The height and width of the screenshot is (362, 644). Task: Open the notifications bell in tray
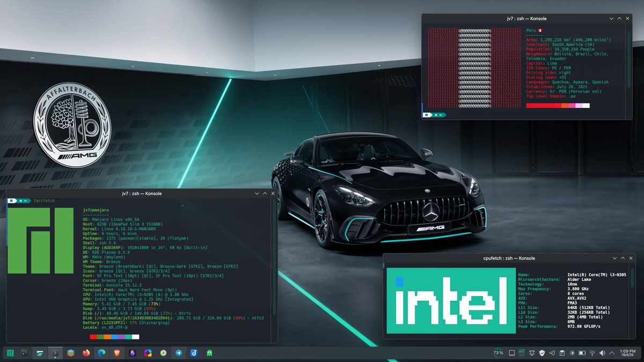(531, 353)
